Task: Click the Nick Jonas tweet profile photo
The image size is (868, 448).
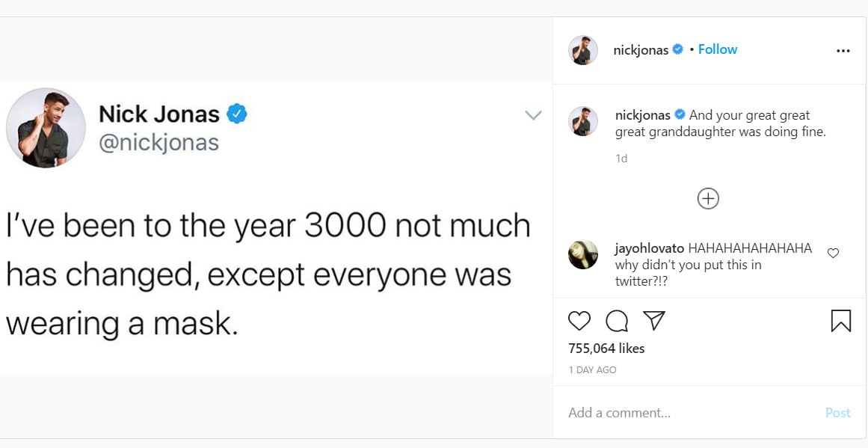Action: (46, 128)
